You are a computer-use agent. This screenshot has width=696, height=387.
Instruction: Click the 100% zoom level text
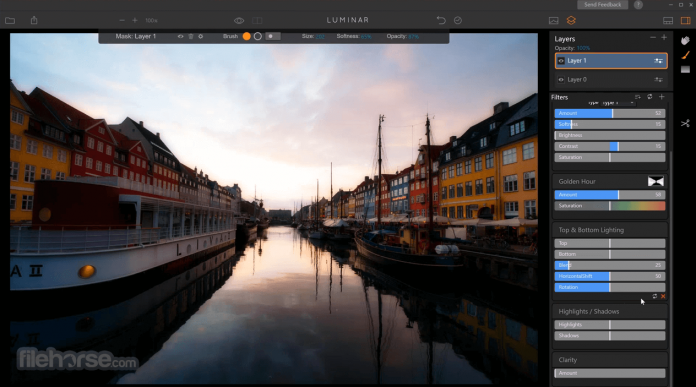[151, 20]
